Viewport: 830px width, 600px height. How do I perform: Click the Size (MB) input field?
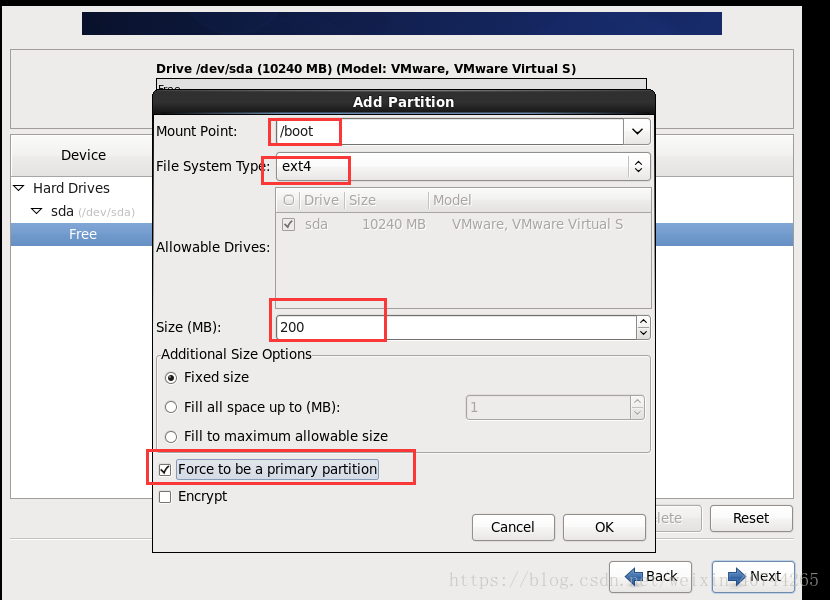click(x=456, y=327)
